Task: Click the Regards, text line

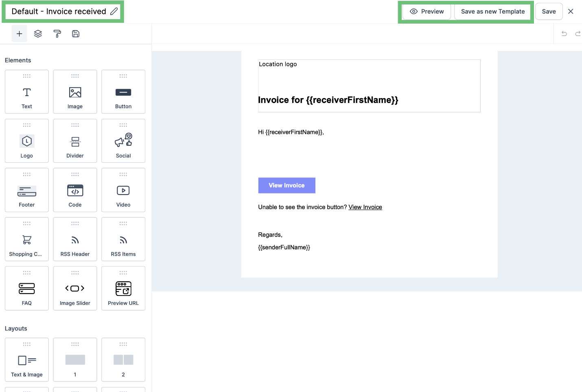Action: click(270, 235)
